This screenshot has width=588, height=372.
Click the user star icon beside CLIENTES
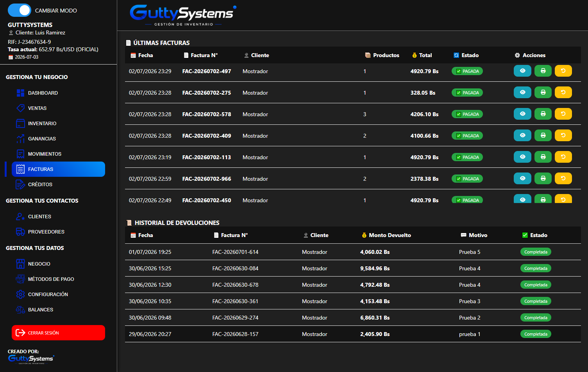click(20, 217)
